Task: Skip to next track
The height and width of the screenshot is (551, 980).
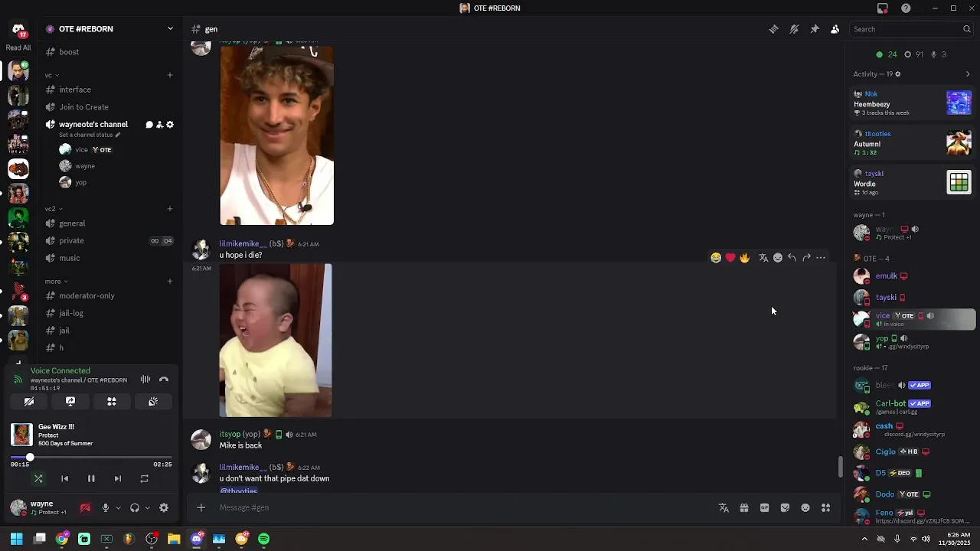Action: pyautogui.click(x=117, y=479)
